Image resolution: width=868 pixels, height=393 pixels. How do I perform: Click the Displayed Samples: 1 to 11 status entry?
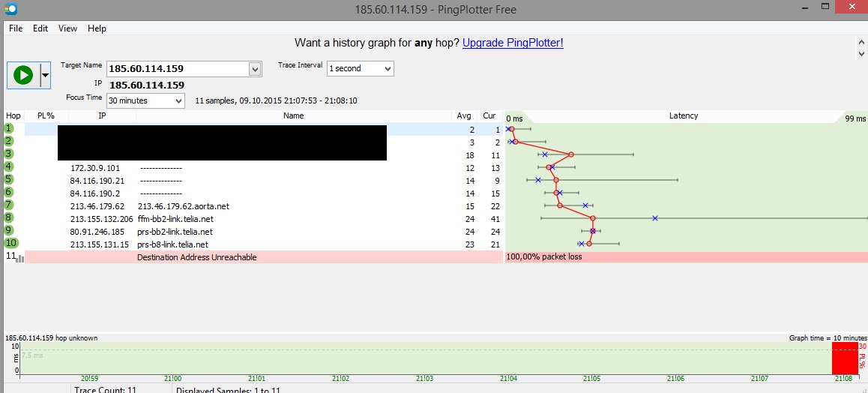[228, 390]
